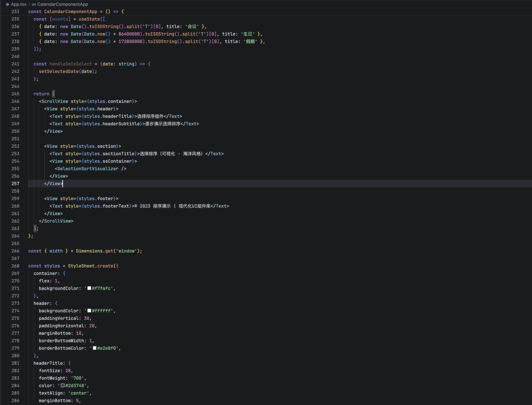Click line number 246 in the gutter

[15, 101]
